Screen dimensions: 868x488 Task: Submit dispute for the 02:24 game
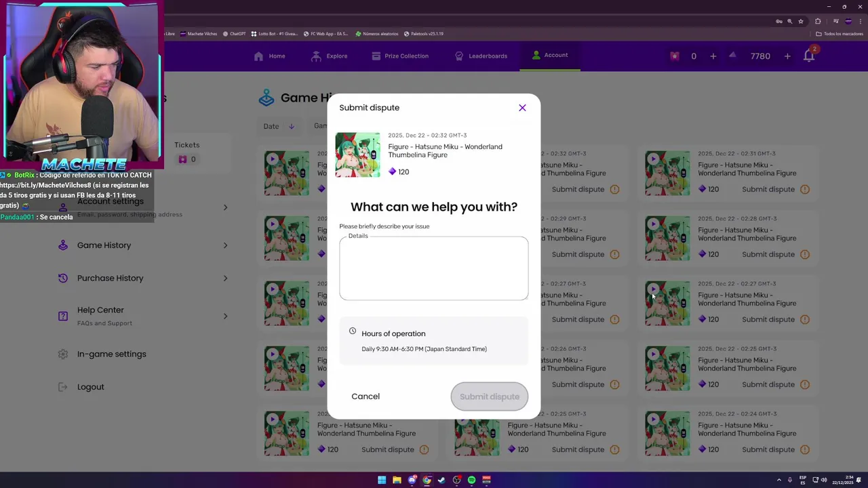click(x=768, y=449)
